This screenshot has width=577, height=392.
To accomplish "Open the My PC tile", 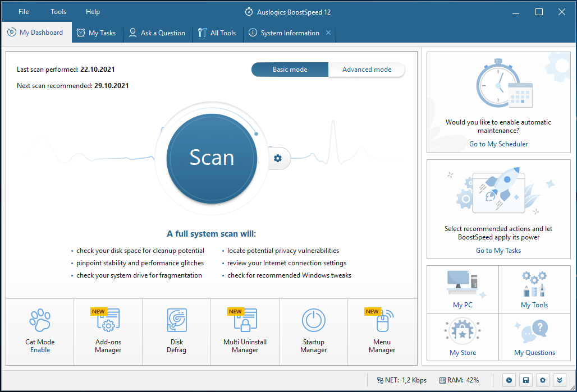I will point(462,289).
